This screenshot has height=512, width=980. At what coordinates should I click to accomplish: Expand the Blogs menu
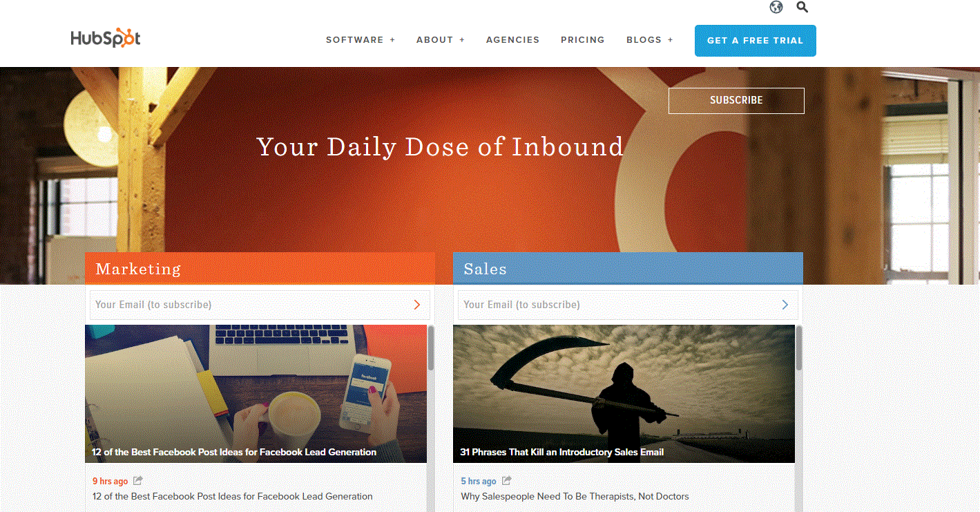coord(650,40)
